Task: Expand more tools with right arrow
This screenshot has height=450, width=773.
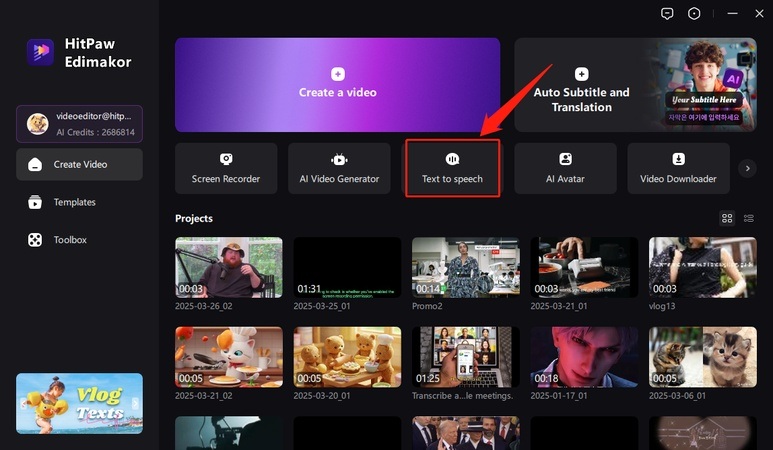Action: [747, 169]
